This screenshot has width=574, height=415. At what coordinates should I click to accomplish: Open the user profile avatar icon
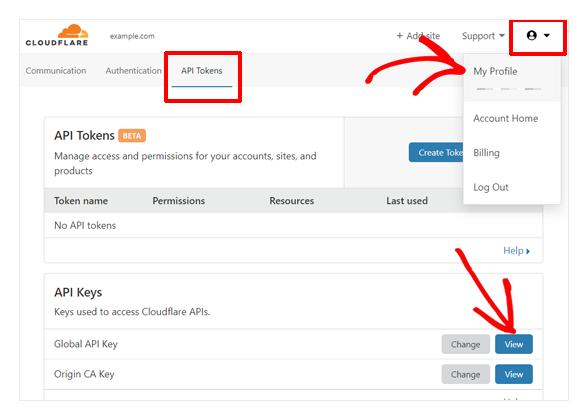tap(532, 35)
